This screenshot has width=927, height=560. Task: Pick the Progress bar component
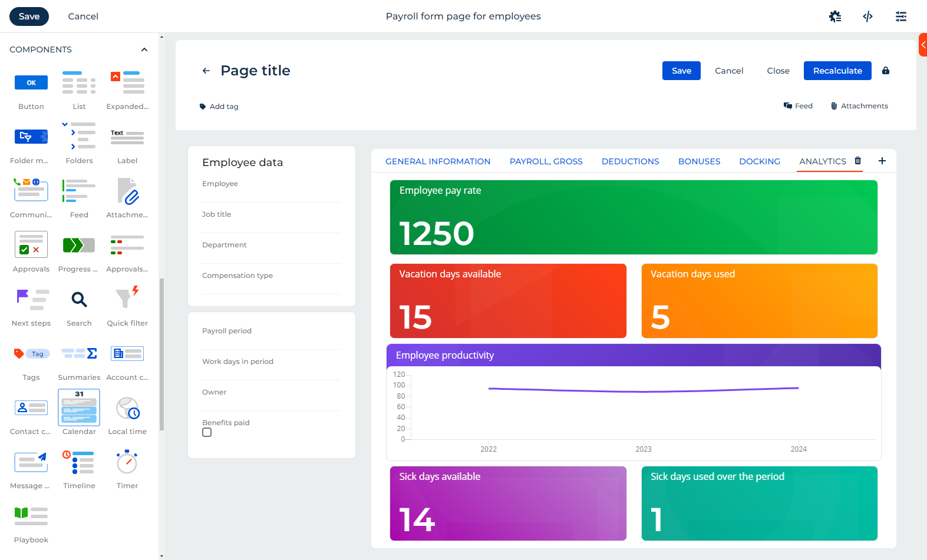coord(79,245)
